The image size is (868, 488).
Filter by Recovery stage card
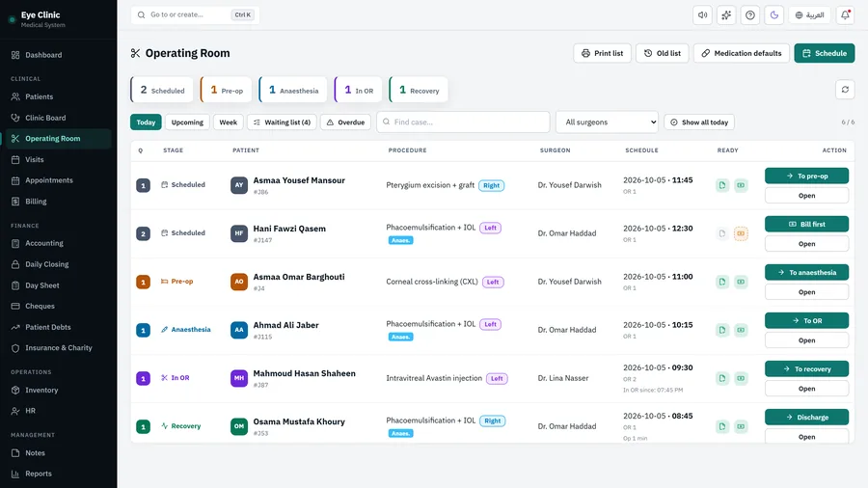point(419,90)
